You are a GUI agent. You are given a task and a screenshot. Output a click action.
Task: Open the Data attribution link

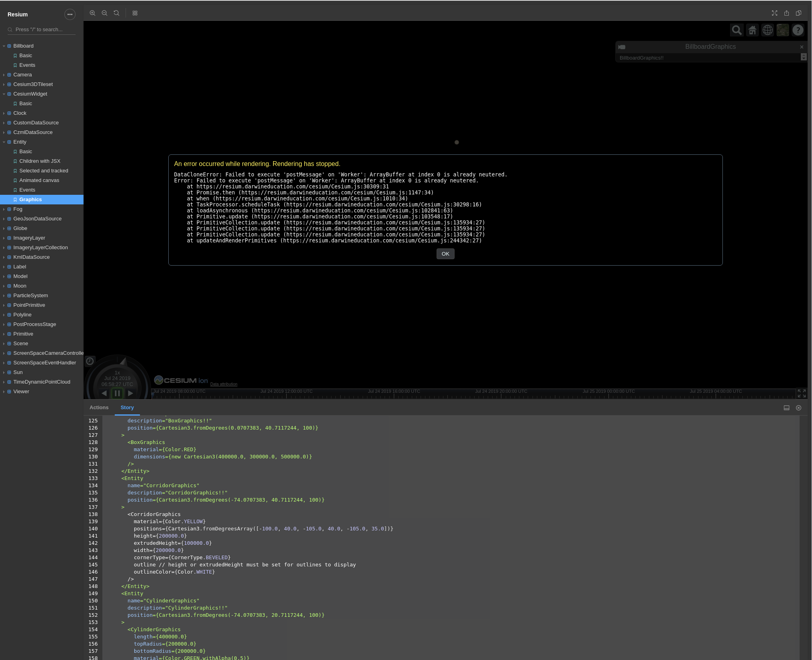tap(223, 384)
